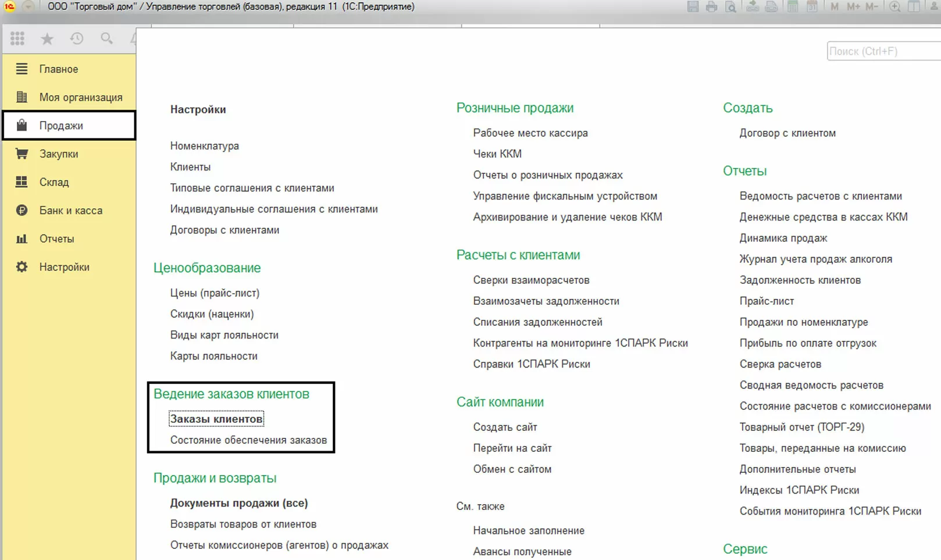Viewport: 941px width, 560px height.
Task: Open Чеки ККМ
Action: point(497,154)
